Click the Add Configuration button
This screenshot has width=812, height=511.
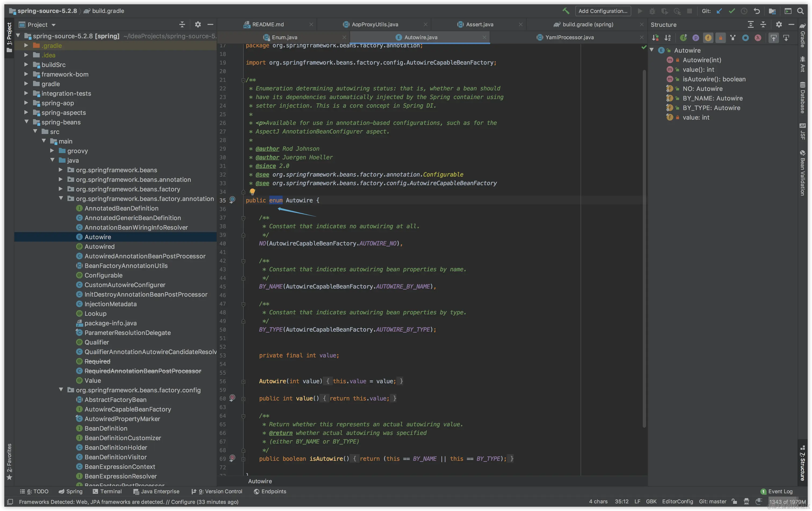point(603,11)
